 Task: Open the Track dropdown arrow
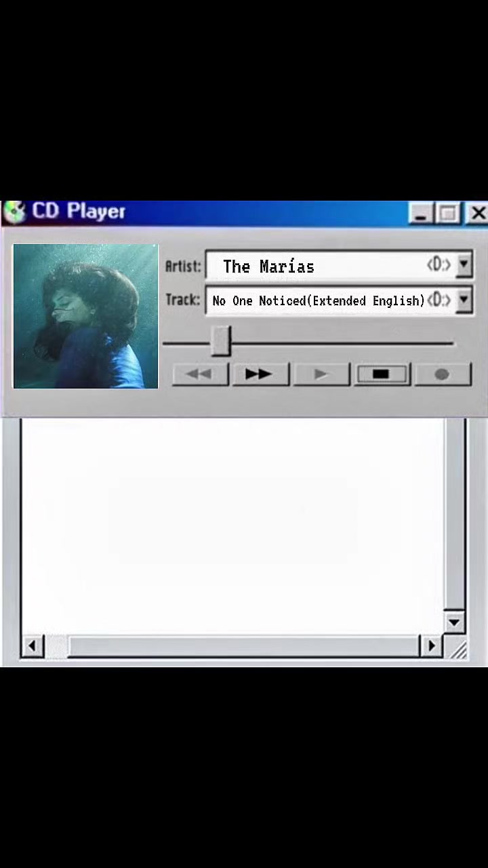(464, 299)
